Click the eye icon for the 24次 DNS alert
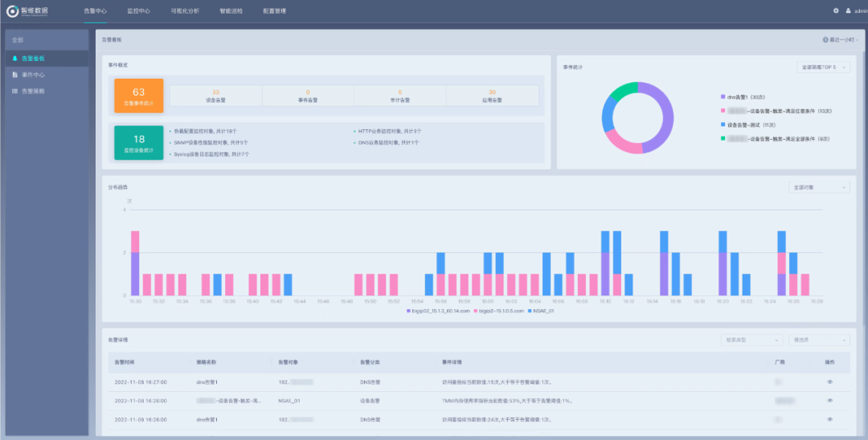The width and height of the screenshot is (868, 440). 829,419
